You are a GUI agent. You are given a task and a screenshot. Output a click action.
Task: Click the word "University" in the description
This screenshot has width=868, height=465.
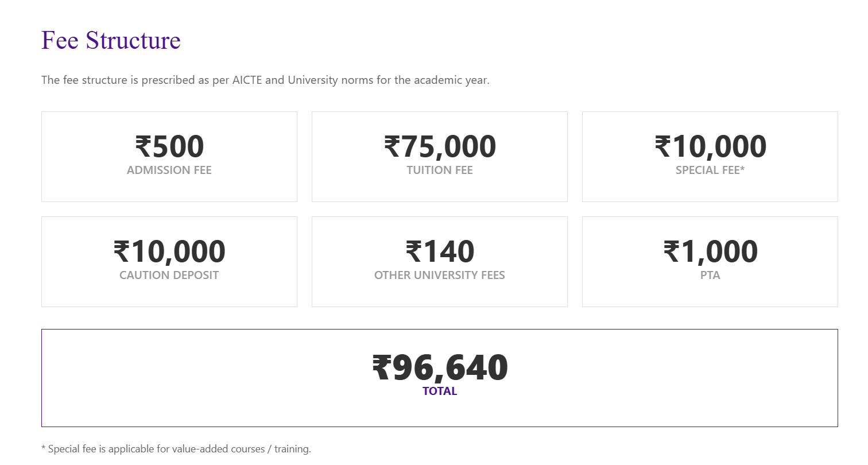tap(313, 80)
